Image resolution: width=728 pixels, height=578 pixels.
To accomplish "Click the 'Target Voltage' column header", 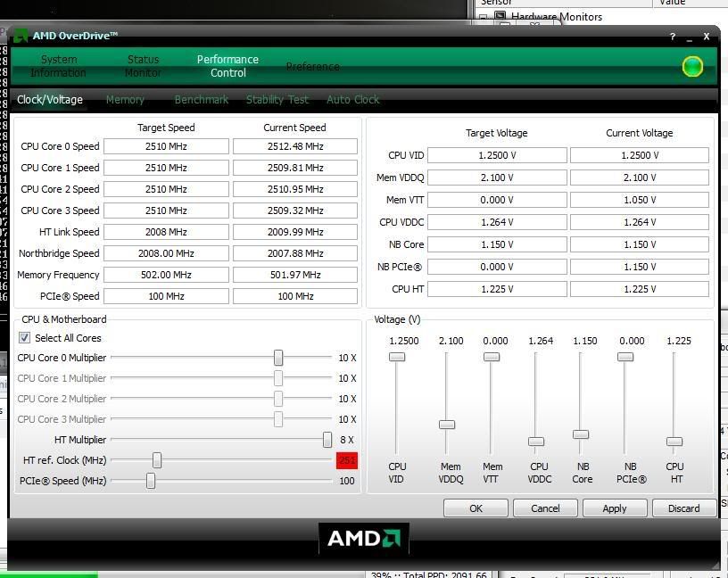I will [x=496, y=133].
